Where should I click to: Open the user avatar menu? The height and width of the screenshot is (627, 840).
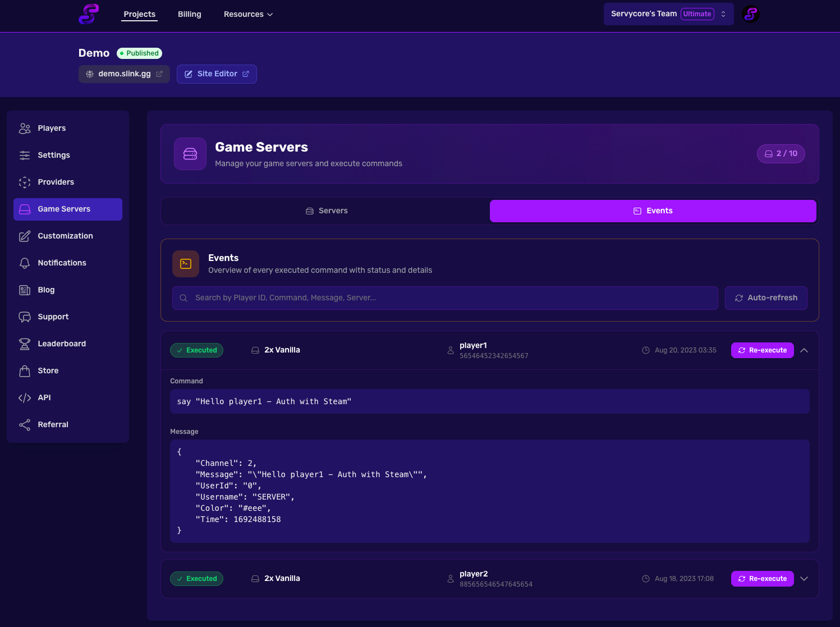[750, 14]
